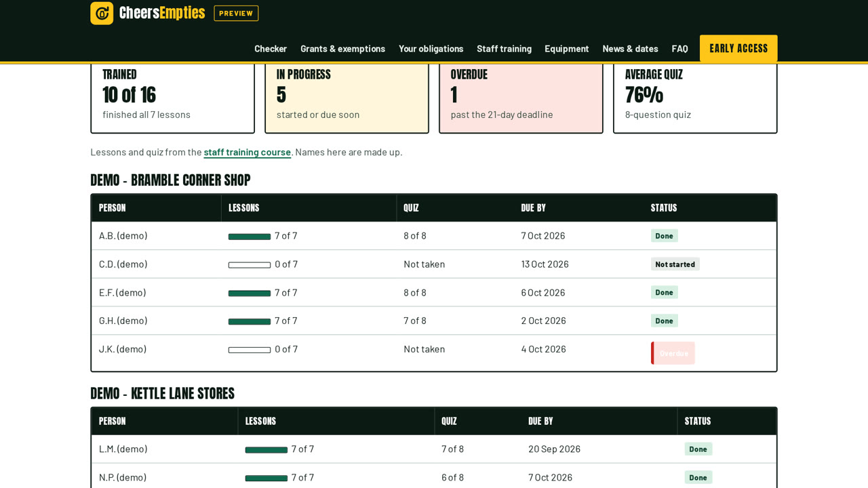Click Done status badge for A.B. (demo)
The image size is (868, 488).
665,236
